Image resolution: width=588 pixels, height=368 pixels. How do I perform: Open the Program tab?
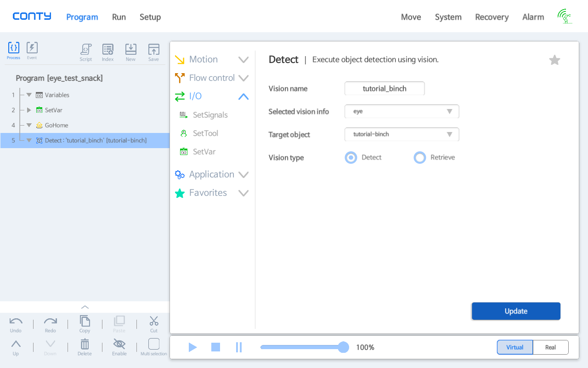coord(82,17)
